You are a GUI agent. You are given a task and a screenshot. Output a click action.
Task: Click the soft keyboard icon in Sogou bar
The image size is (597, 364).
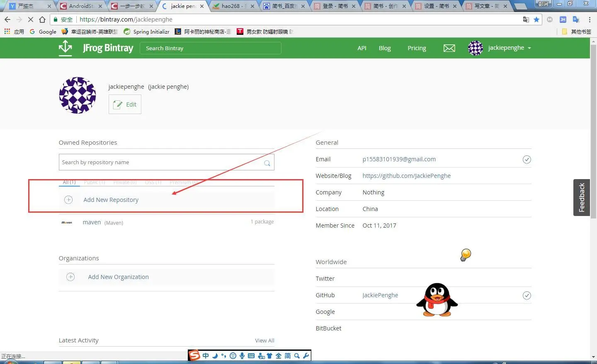pyautogui.click(x=251, y=356)
